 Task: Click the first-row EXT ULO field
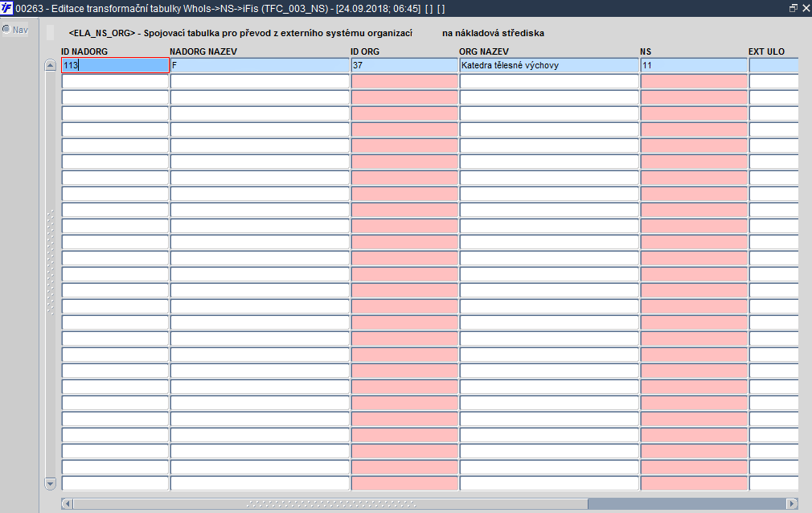[773, 65]
